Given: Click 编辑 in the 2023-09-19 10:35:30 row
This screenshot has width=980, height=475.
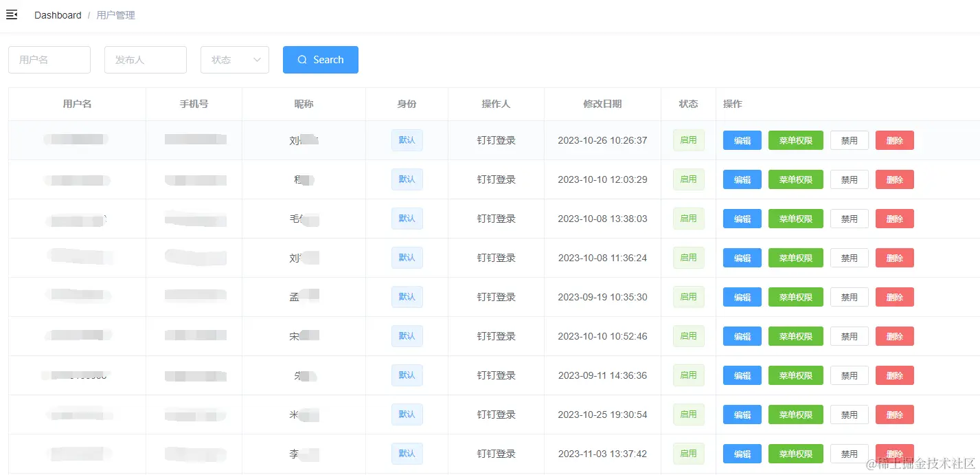Looking at the screenshot, I should click(x=742, y=297).
